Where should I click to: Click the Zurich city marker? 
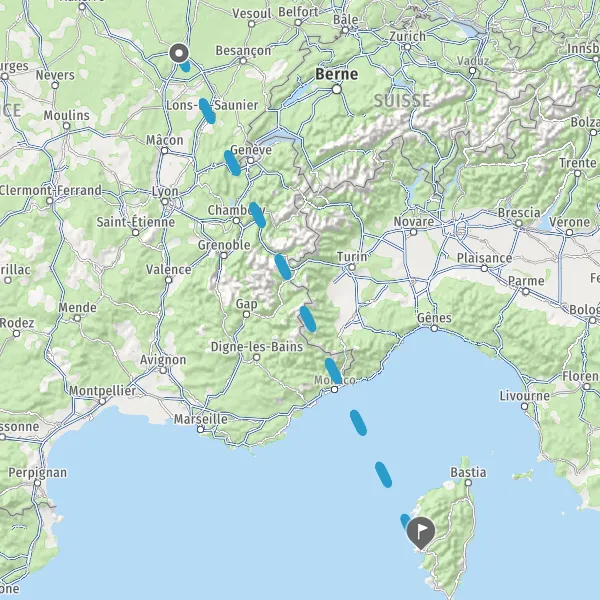(407, 47)
